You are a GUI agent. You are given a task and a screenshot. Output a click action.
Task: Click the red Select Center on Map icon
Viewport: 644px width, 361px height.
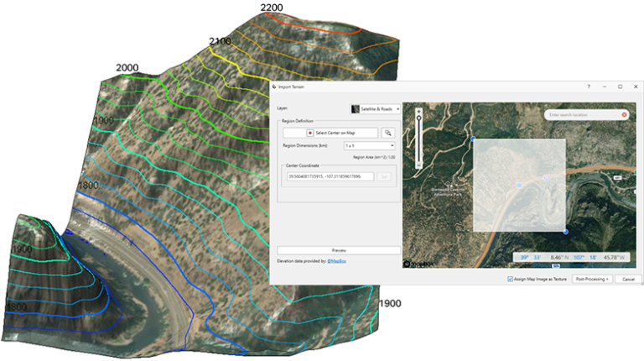coord(310,133)
